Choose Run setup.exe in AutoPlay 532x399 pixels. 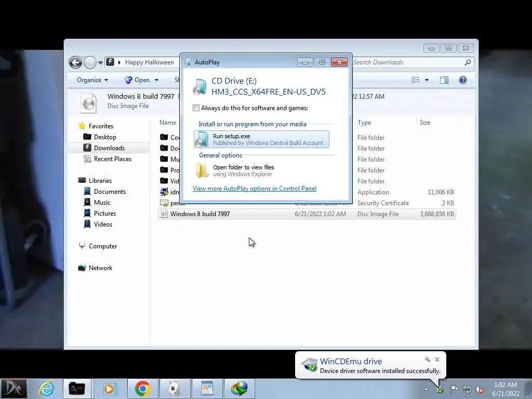[x=261, y=139]
